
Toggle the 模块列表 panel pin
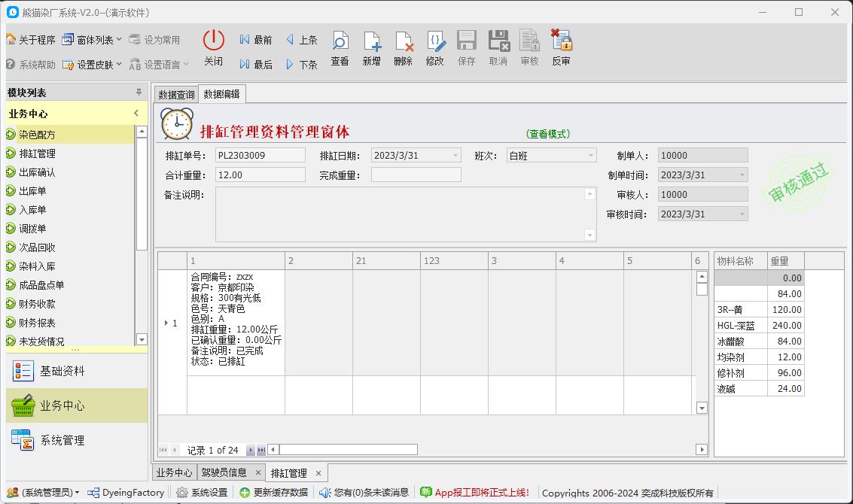tap(139, 92)
